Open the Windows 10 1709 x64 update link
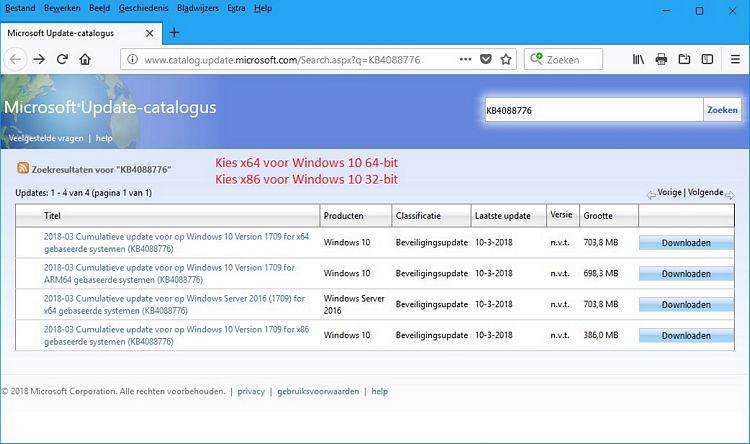The width and height of the screenshot is (750, 444). (x=176, y=243)
